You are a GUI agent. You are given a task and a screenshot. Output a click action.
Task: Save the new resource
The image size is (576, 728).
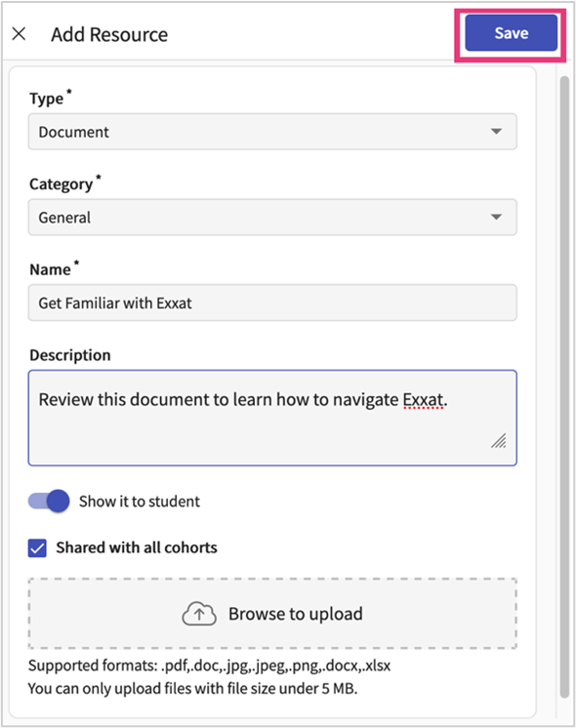click(x=511, y=33)
